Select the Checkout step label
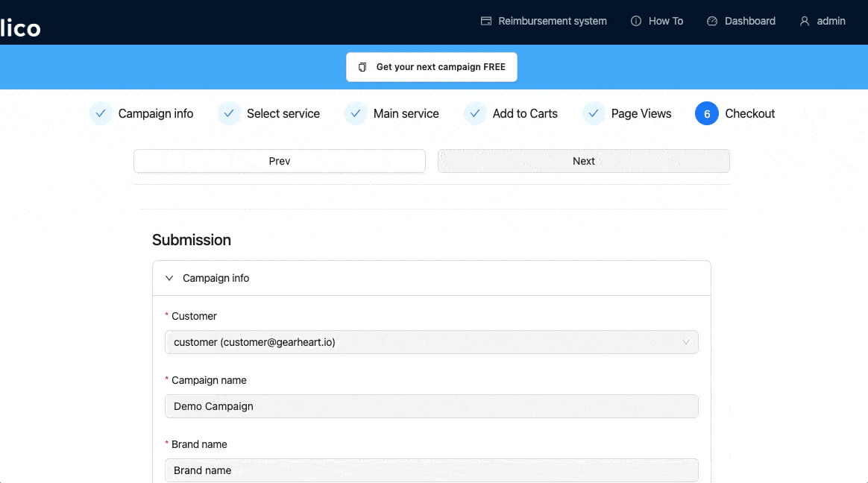The image size is (868, 483). point(750,113)
